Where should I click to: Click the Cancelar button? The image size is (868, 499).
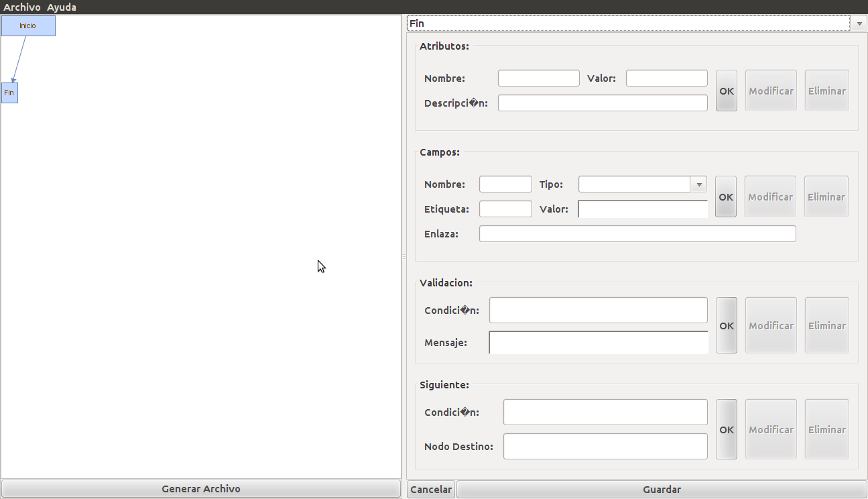coord(431,490)
